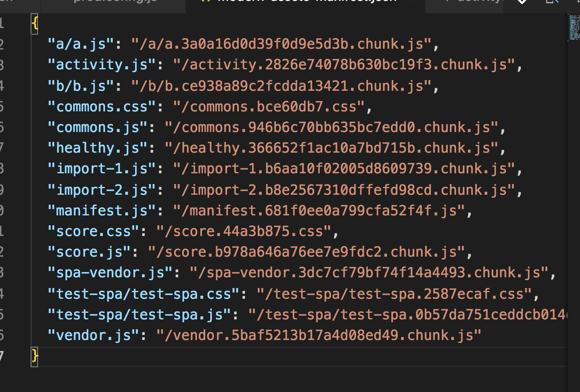
Task: Click the "spa-vendor.js" key
Action: point(110,272)
